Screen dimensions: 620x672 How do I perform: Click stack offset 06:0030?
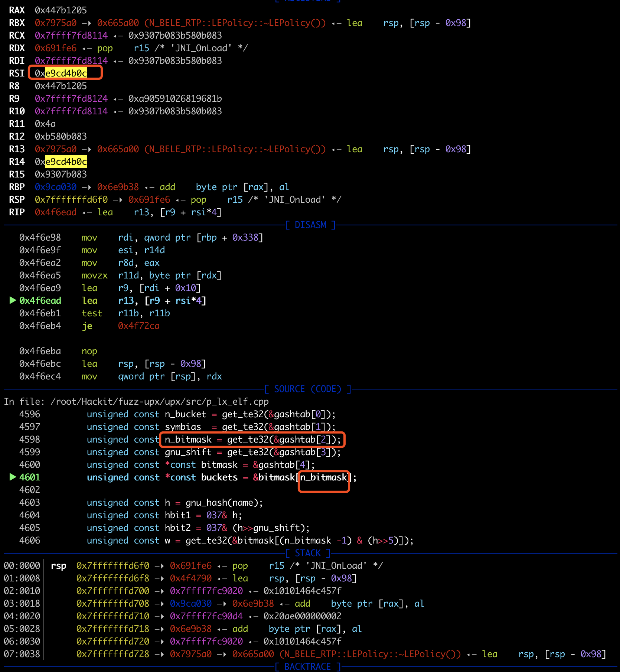(x=22, y=642)
